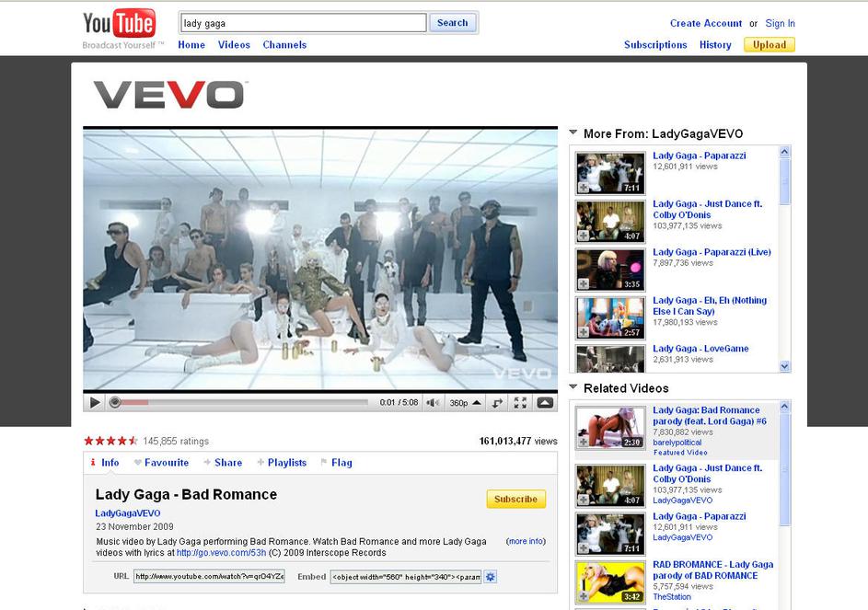
Task: Click the player size toggle icon
Action: (x=498, y=402)
